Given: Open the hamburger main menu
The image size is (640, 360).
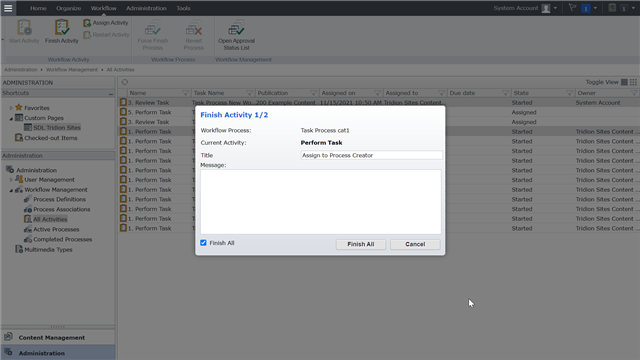Looking at the screenshot, I should [x=8, y=8].
